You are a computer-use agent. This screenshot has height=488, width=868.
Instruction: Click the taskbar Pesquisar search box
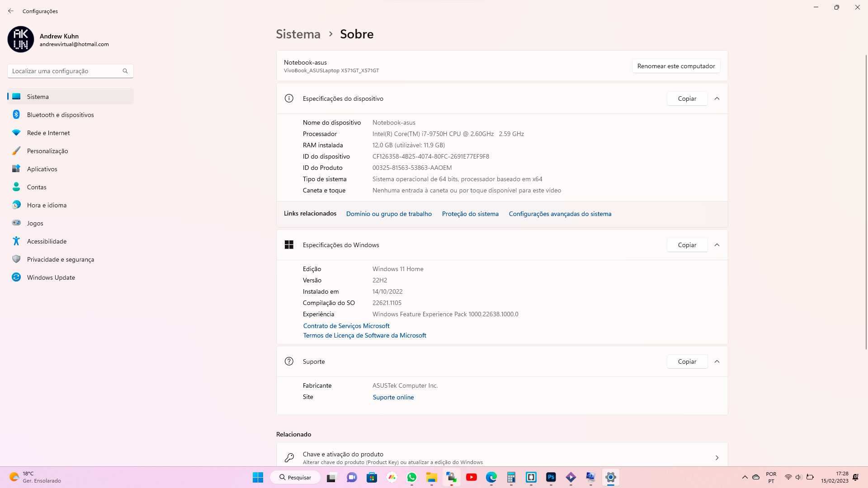[295, 477]
